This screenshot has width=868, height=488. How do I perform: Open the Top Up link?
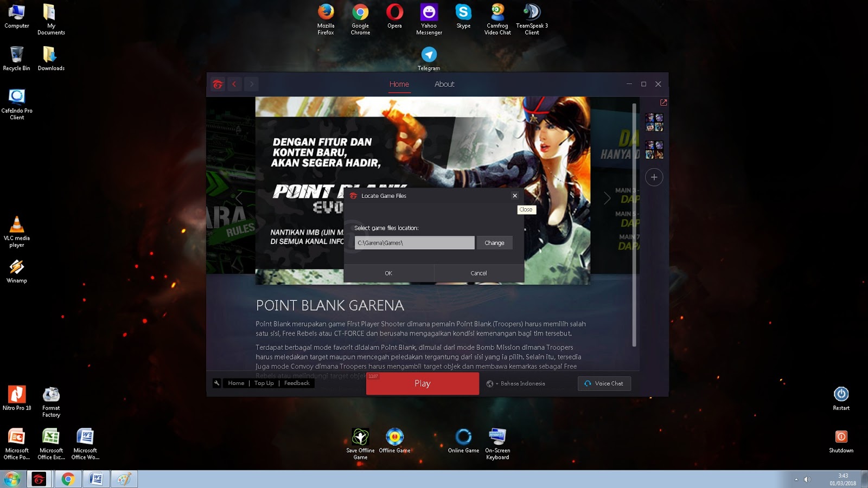(264, 383)
